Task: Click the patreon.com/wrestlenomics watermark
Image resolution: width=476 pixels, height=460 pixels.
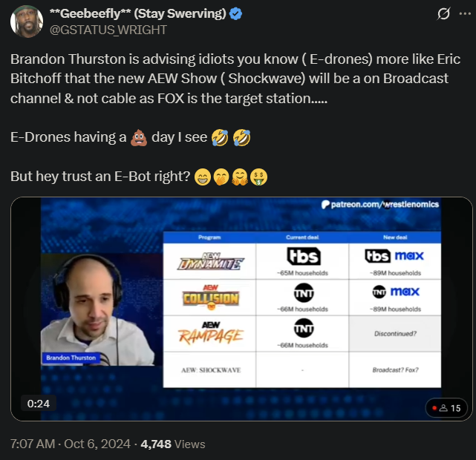Action: [380, 204]
